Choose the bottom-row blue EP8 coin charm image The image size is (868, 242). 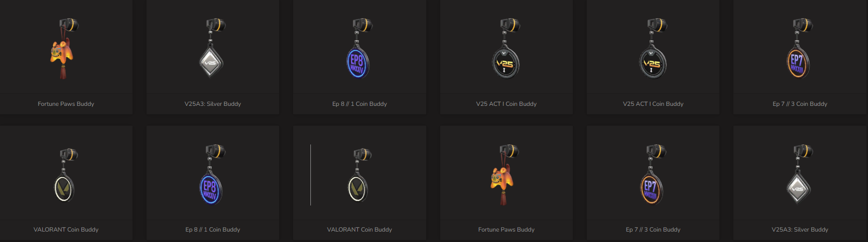tap(212, 174)
